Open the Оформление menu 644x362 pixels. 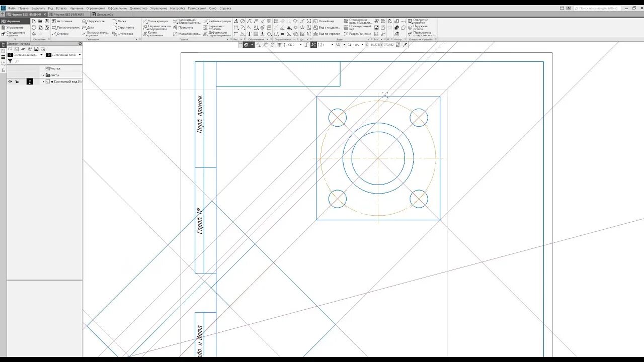click(117, 9)
